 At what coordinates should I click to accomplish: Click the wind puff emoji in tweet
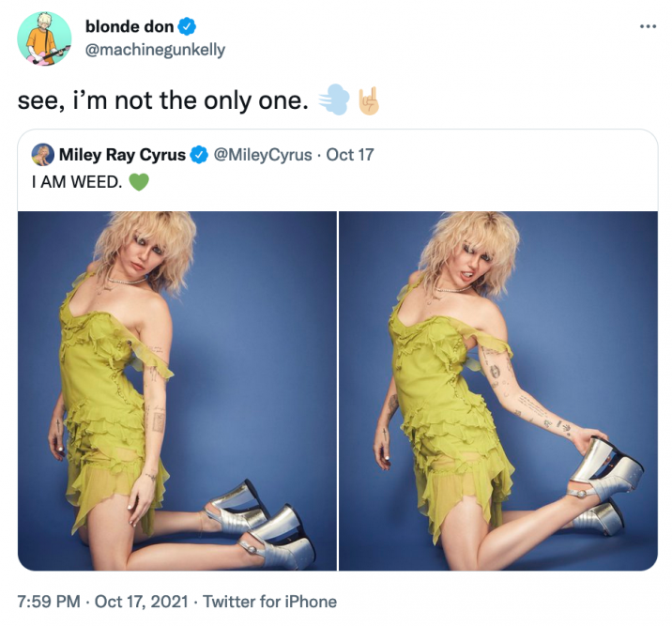point(333,99)
